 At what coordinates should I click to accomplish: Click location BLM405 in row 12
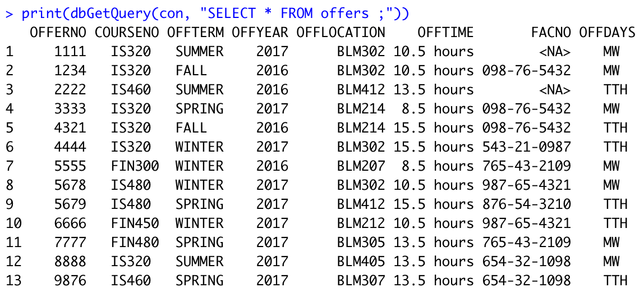pos(361,261)
